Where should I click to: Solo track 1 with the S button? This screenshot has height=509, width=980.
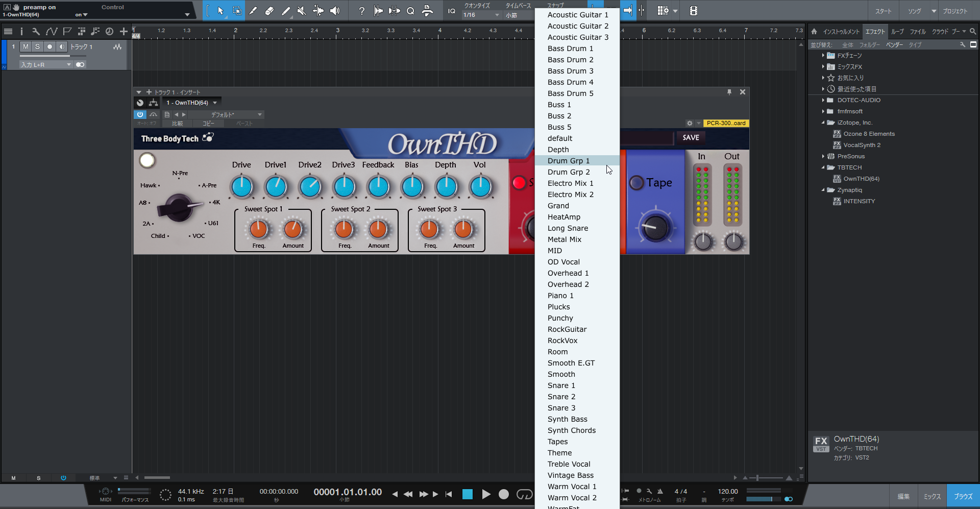click(x=37, y=46)
